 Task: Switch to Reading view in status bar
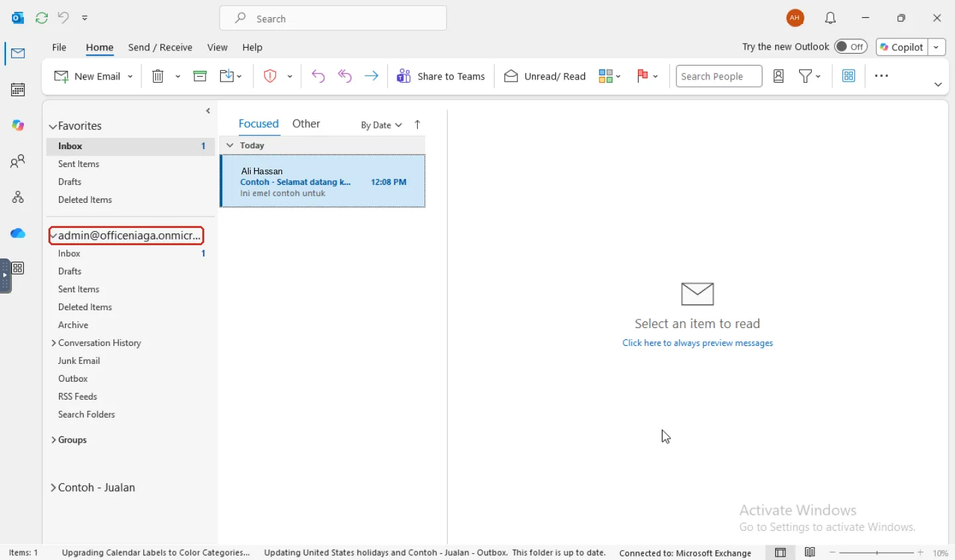click(x=810, y=553)
